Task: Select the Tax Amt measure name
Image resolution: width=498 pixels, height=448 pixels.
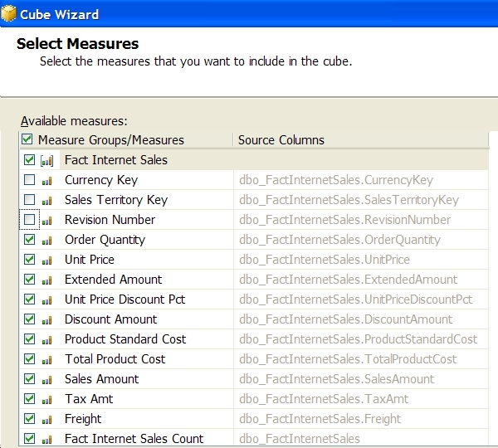Action: coord(89,399)
